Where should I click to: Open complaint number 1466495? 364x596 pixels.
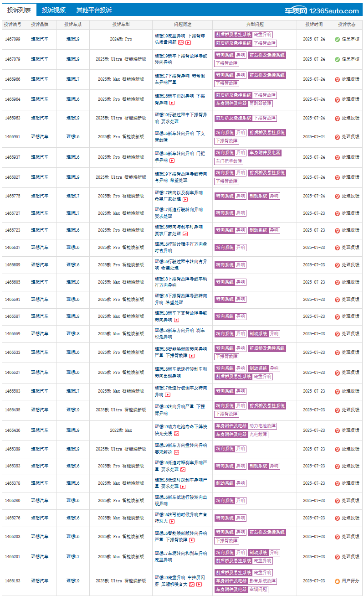point(12,410)
